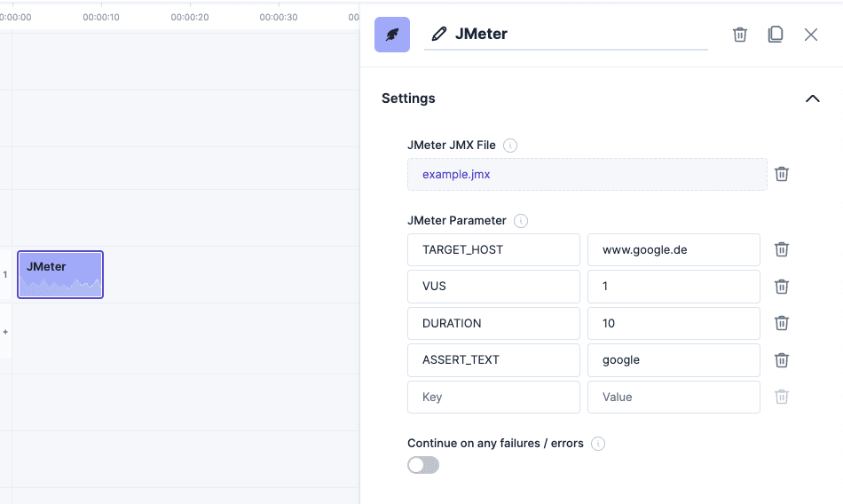The width and height of the screenshot is (843, 504).
Task: Click the DURATION value field containing 10
Action: [674, 323]
